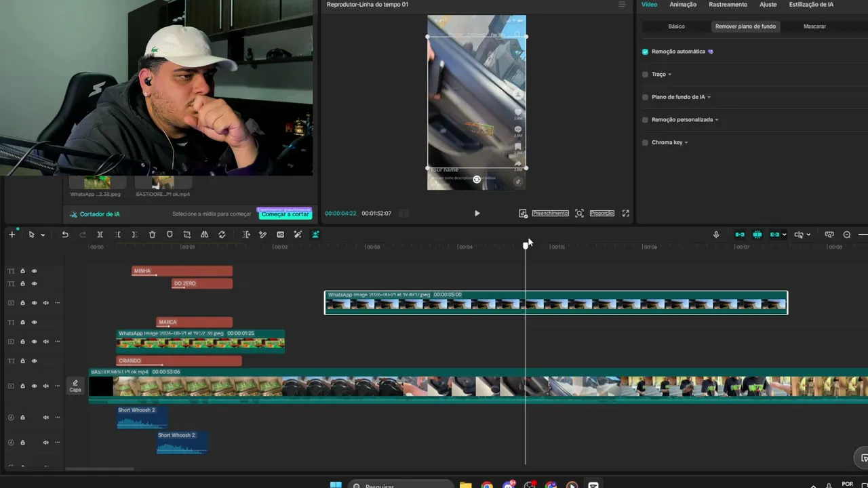Viewport: 868px width, 488px height.
Task: Toggle the auto snapping icon
Action: point(757,235)
